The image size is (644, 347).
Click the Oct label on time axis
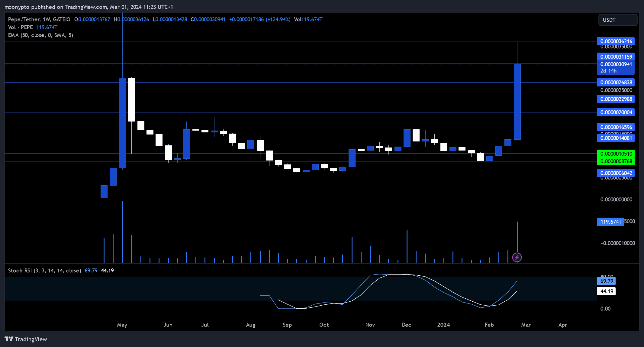click(x=324, y=325)
